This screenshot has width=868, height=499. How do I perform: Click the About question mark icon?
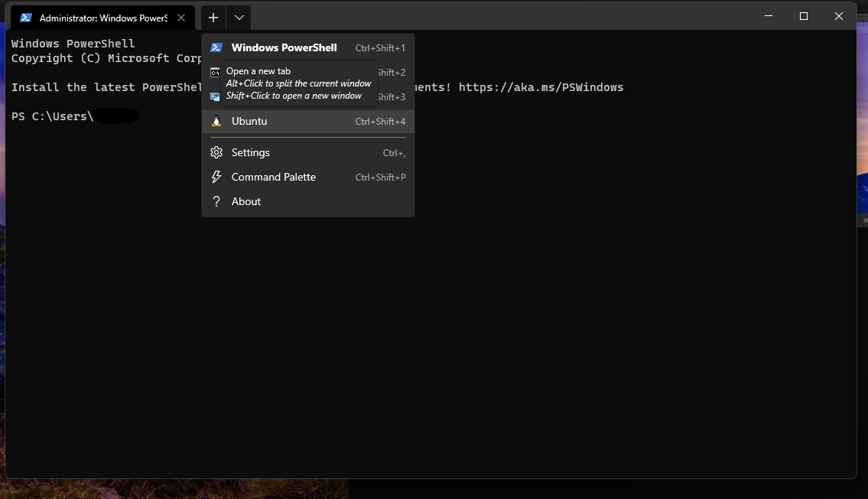[x=216, y=201]
